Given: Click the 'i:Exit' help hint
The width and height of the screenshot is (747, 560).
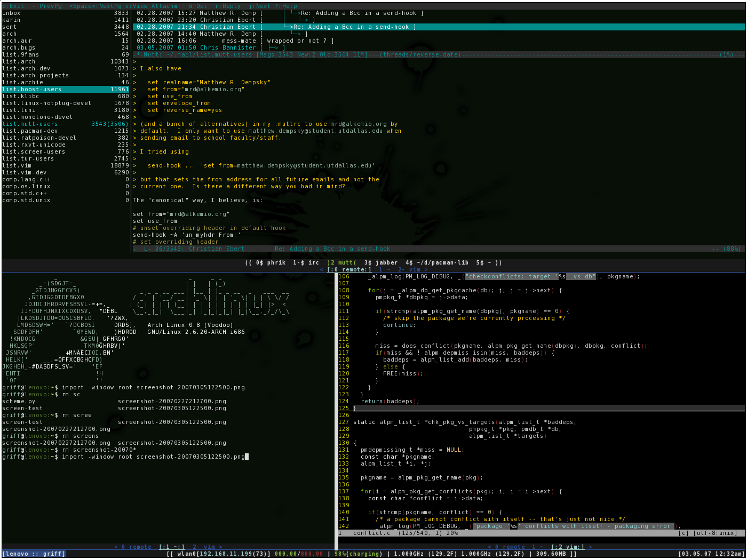Looking at the screenshot, I should click(13, 6).
